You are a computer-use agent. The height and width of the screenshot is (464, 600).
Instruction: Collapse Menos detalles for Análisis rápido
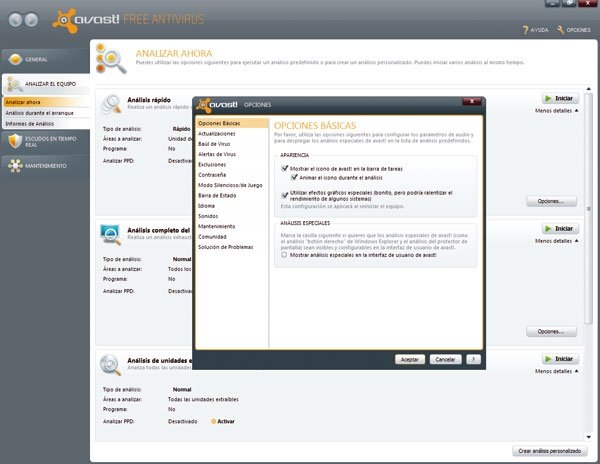556,111
